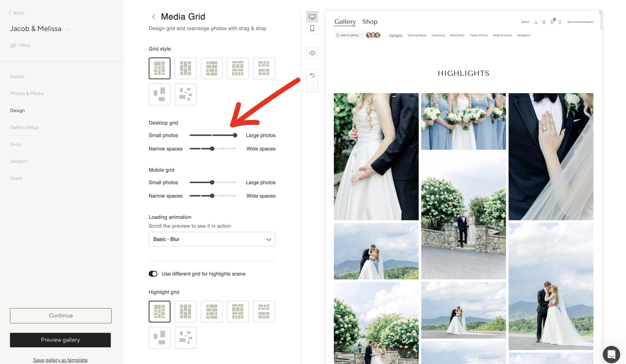Viewport: 626px width, 364px height.
Task: Open the Details section in sidebar
Action: [x=17, y=77]
